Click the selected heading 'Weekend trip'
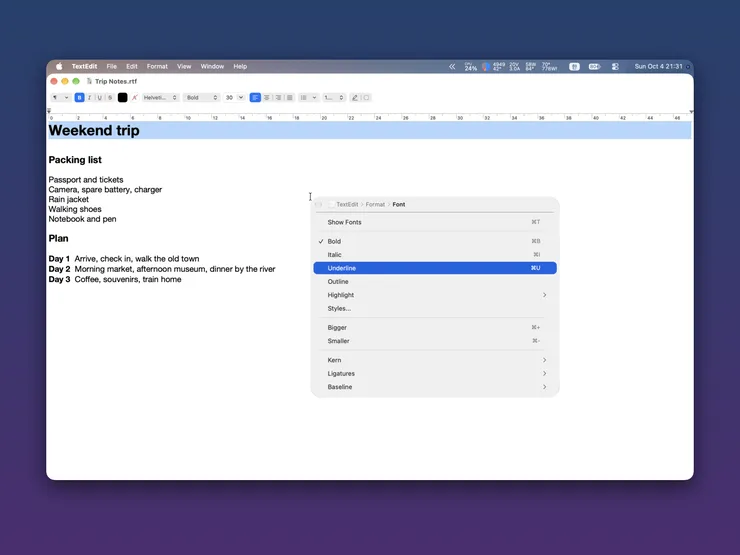This screenshot has width=740, height=555. click(x=94, y=130)
